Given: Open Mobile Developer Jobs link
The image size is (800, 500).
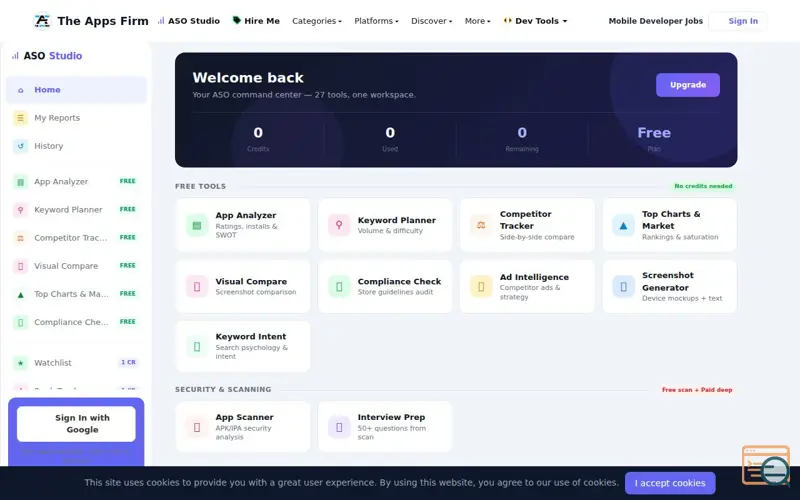Looking at the screenshot, I should [656, 21].
